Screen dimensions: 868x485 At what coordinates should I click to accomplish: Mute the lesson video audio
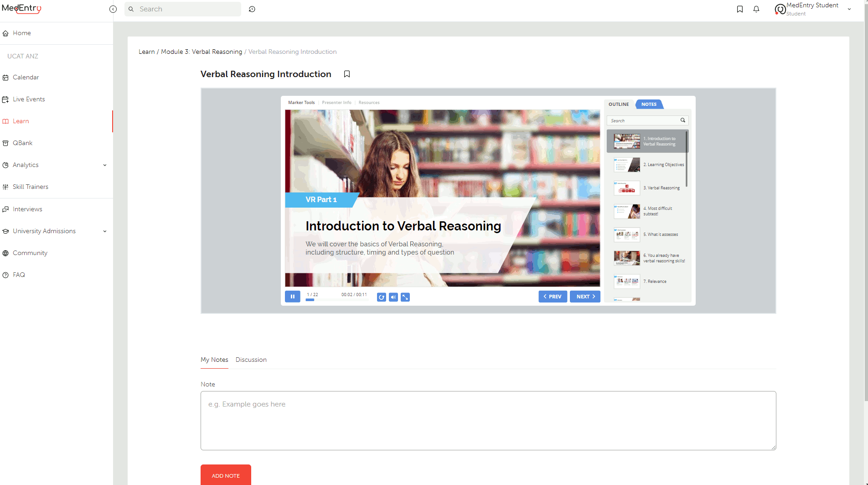pyautogui.click(x=393, y=297)
